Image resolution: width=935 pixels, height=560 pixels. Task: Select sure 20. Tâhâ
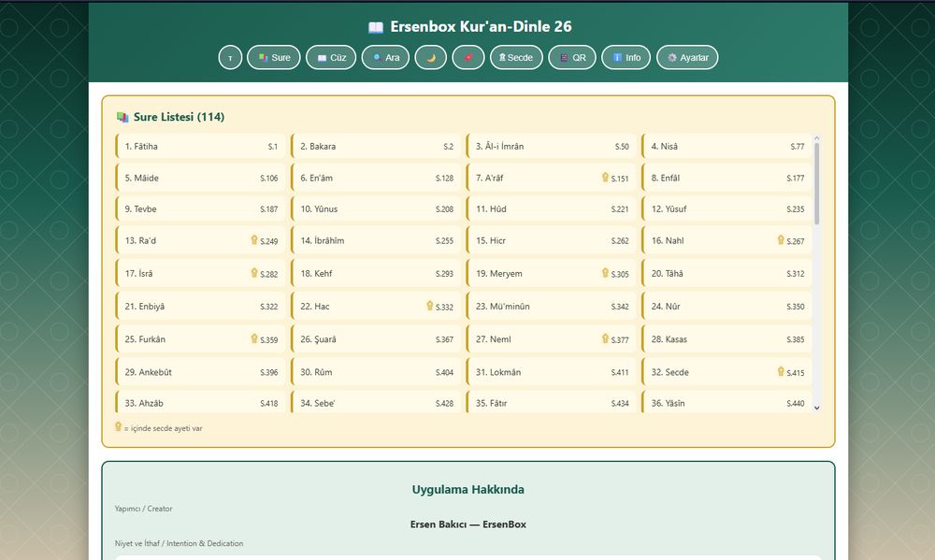(x=726, y=273)
